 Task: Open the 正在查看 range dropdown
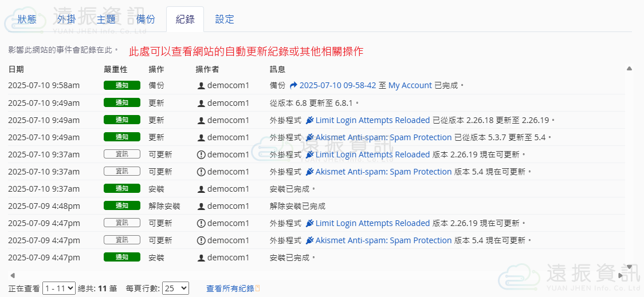pos(59,288)
